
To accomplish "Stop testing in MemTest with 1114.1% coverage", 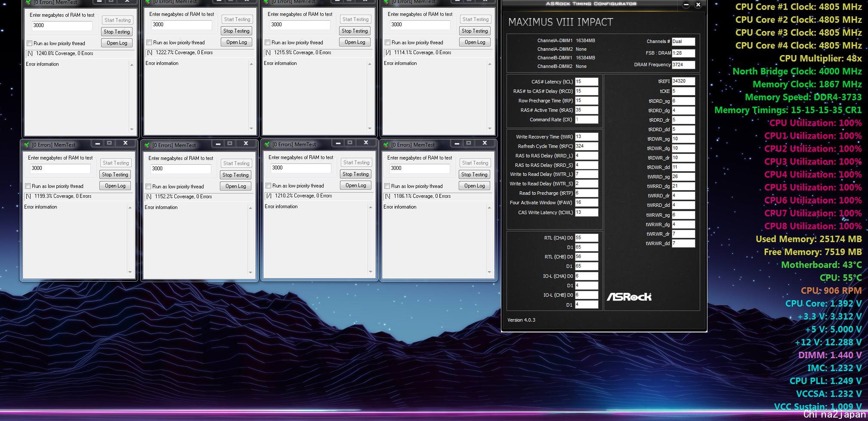I will point(475,31).
